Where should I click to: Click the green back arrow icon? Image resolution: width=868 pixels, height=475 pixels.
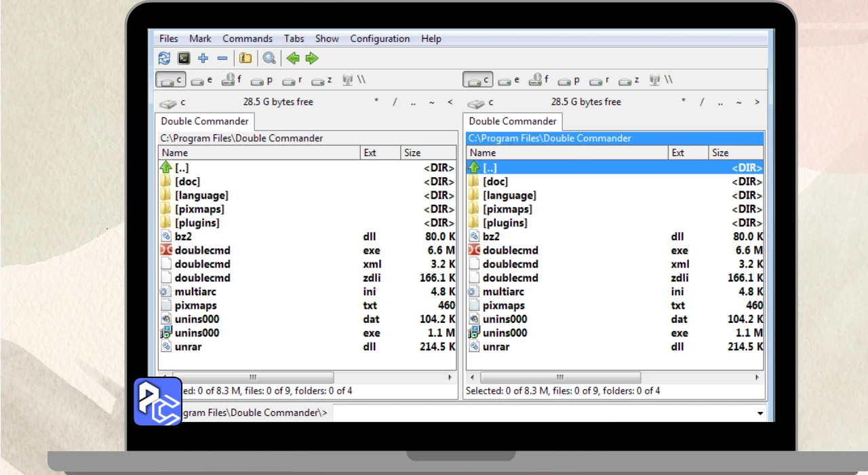[293, 58]
